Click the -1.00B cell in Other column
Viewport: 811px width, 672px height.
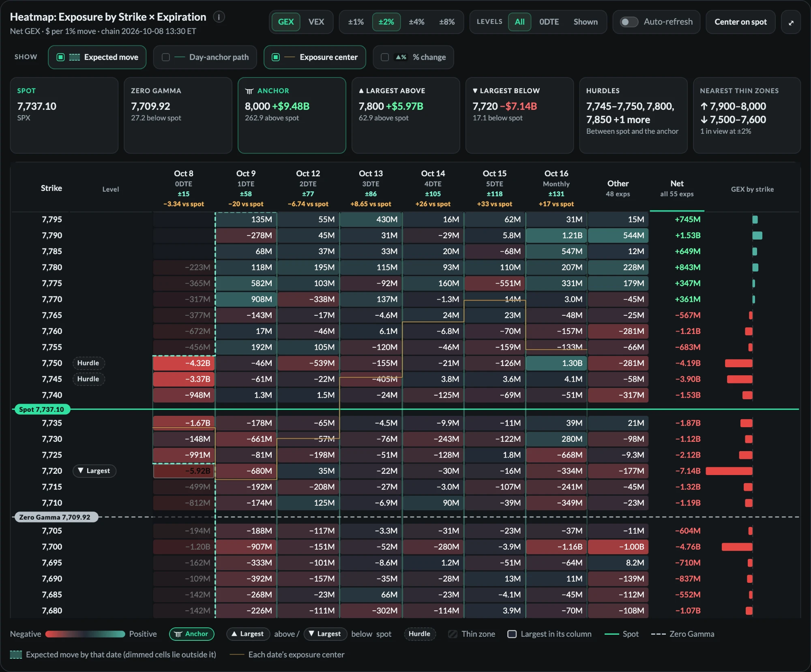point(618,547)
